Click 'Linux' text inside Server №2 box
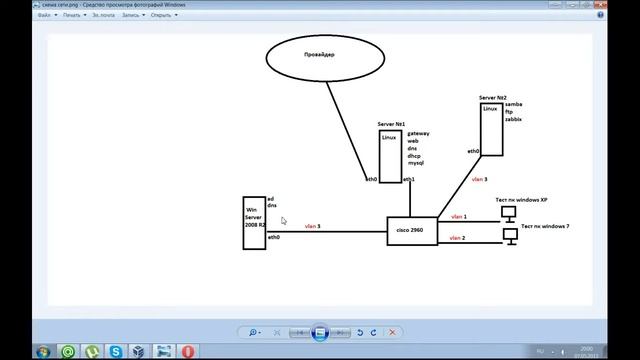Image resolution: width=640 pixels, height=360 pixels. (490, 109)
